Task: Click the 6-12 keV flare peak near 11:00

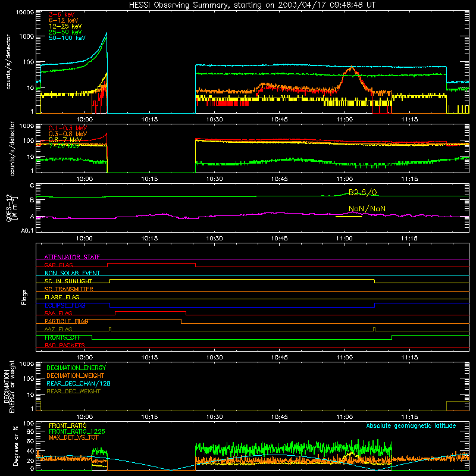Action: click(x=352, y=67)
